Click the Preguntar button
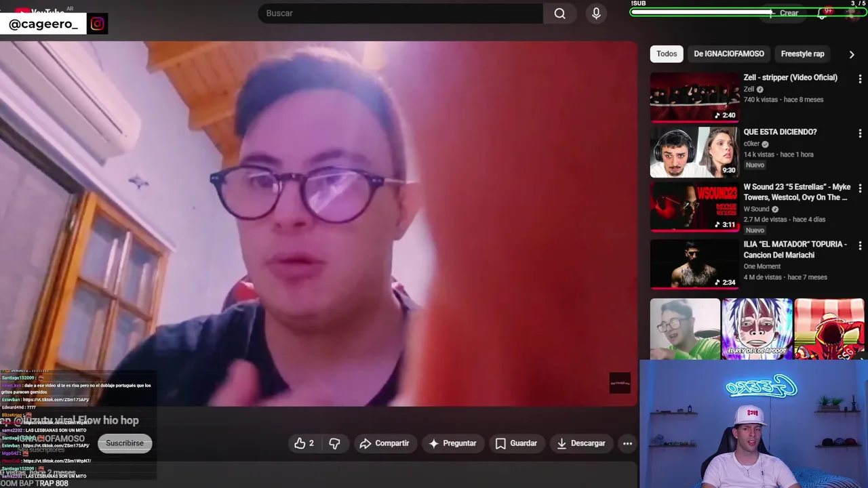 tap(453, 443)
